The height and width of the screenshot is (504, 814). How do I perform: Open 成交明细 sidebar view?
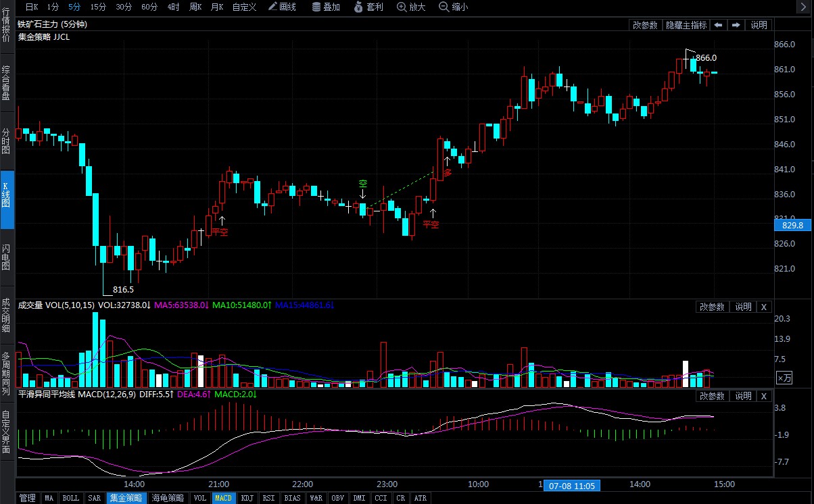click(7, 316)
